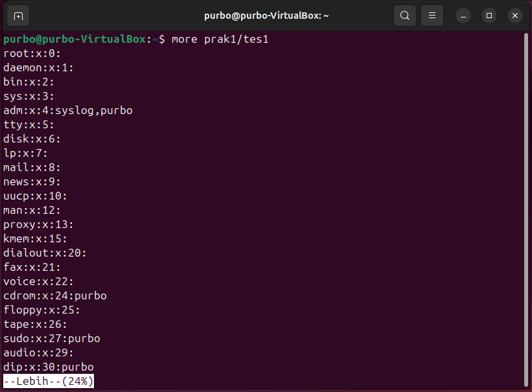Click the line 'fax:x:21:'
The image size is (532, 392).
[32, 268]
